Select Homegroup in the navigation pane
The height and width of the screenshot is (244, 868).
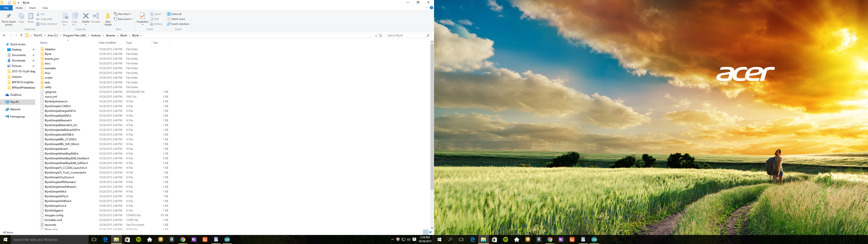pyautogui.click(x=17, y=117)
